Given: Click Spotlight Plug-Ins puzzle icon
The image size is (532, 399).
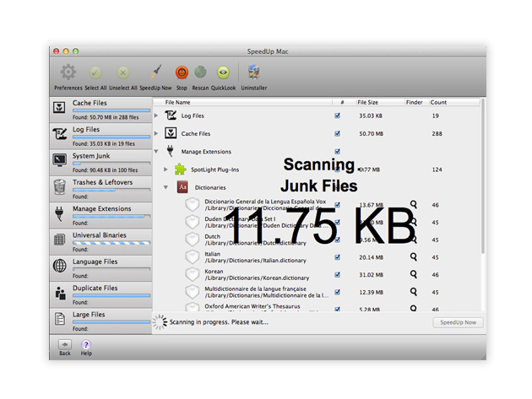Looking at the screenshot, I should (181, 170).
